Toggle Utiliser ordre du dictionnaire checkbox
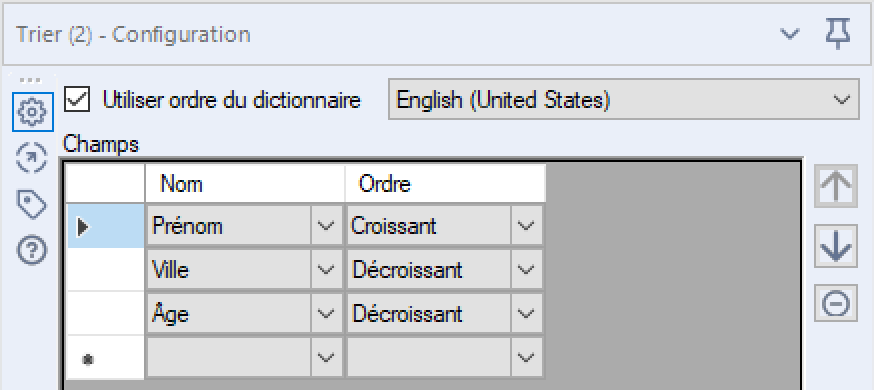The image size is (874, 390). click(77, 99)
